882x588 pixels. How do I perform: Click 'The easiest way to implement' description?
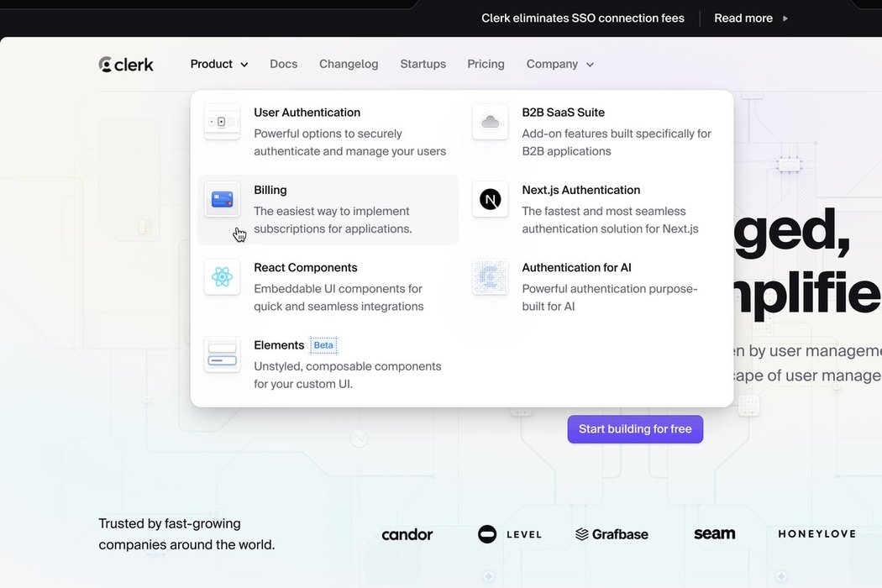[x=331, y=211]
